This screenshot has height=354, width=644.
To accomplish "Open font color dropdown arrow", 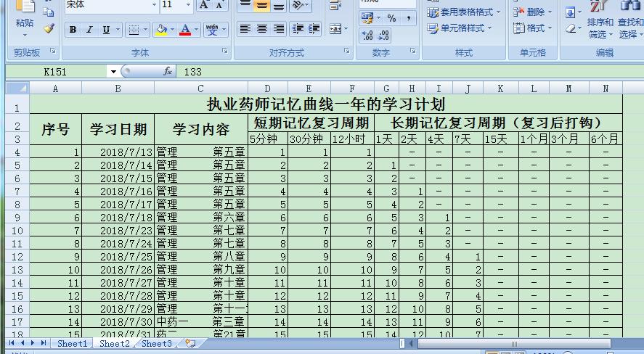I will click(x=196, y=30).
